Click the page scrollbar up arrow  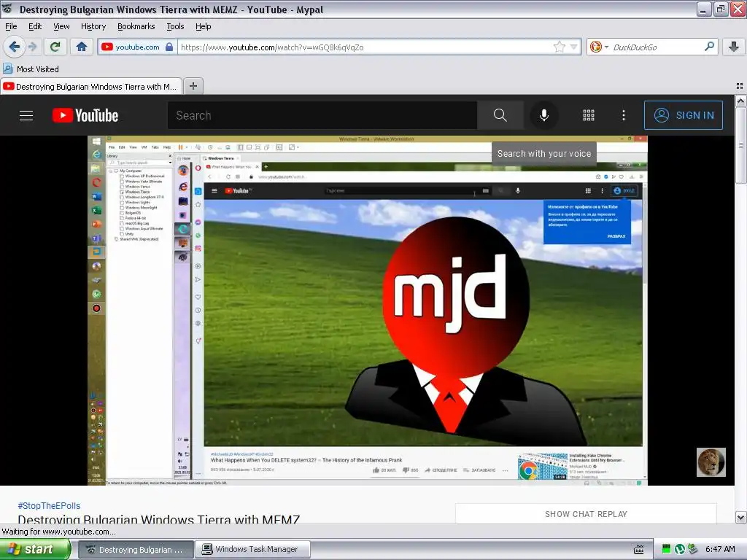pos(741,101)
